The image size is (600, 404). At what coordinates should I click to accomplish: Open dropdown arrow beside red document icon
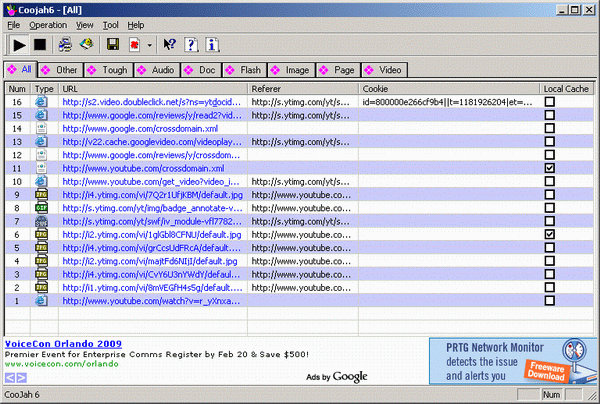149,45
